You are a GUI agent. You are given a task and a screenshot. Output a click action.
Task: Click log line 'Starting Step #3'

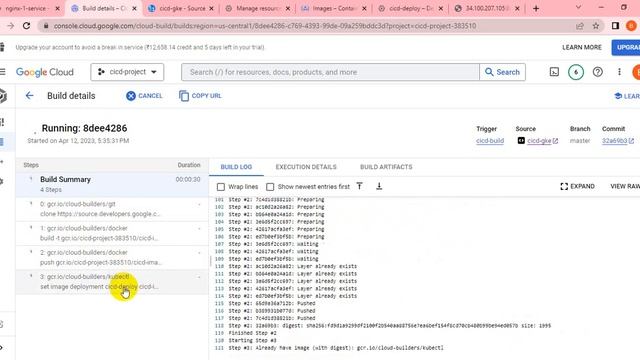click(252, 340)
